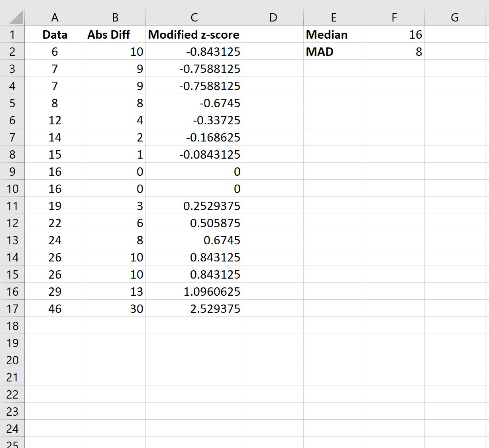Select row header 25 at the bottom
This screenshot has width=489, height=448.
[x=12, y=444]
